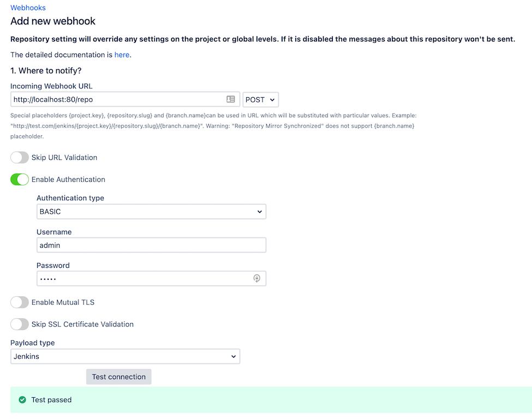Turn on Enable Mutual TLS
The image size is (532, 419).
pos(20,302)
